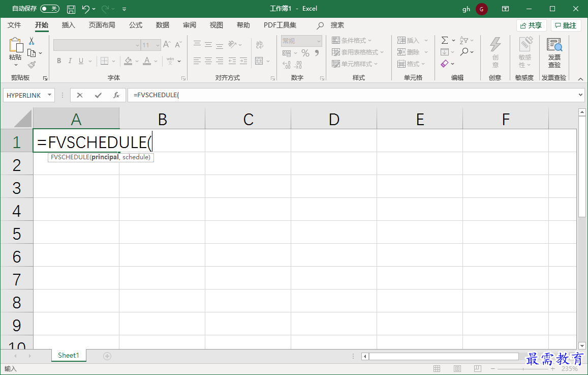The image size is (588, 375).
Task: Switch to the 公式 ribbon tab
Action: [x=136, y=25]
